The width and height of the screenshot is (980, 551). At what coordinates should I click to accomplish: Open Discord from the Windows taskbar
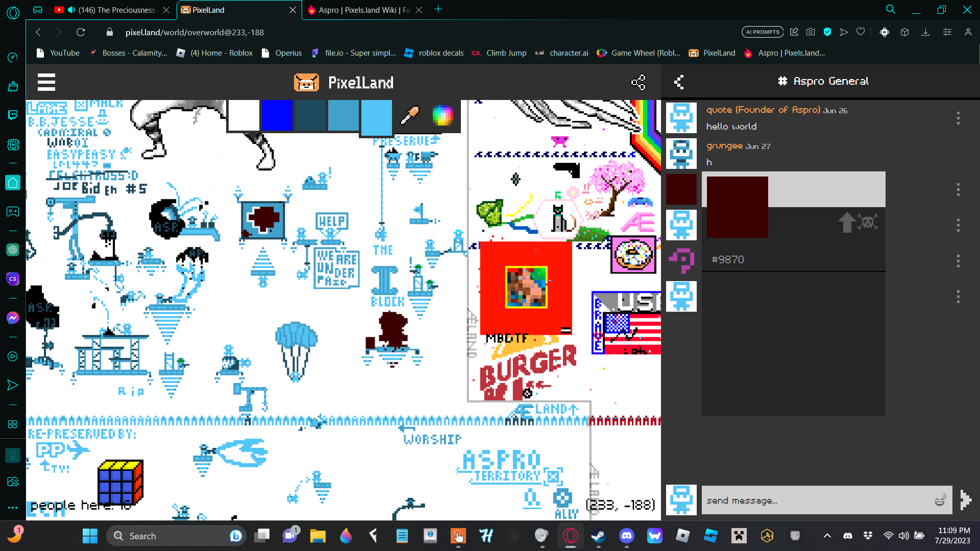626,536
